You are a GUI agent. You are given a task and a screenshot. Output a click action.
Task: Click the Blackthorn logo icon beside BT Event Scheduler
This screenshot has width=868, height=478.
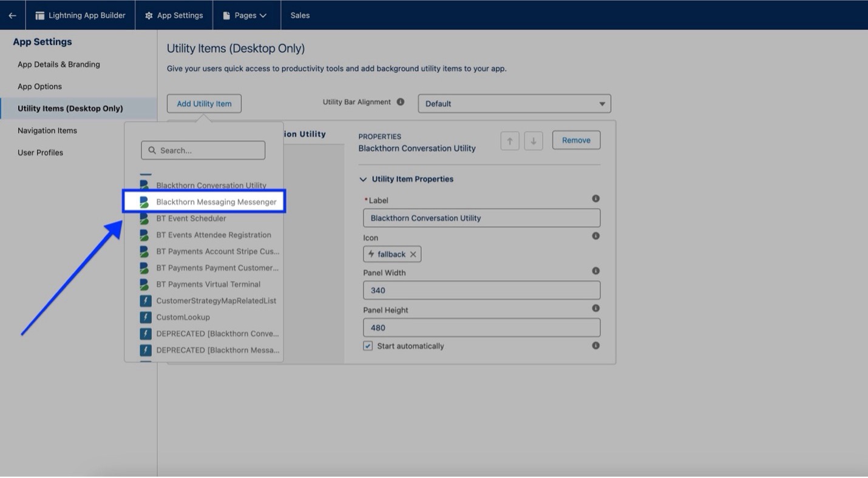145,218
